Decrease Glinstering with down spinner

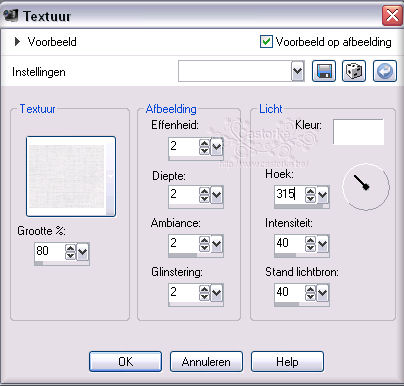pos(204,297)
